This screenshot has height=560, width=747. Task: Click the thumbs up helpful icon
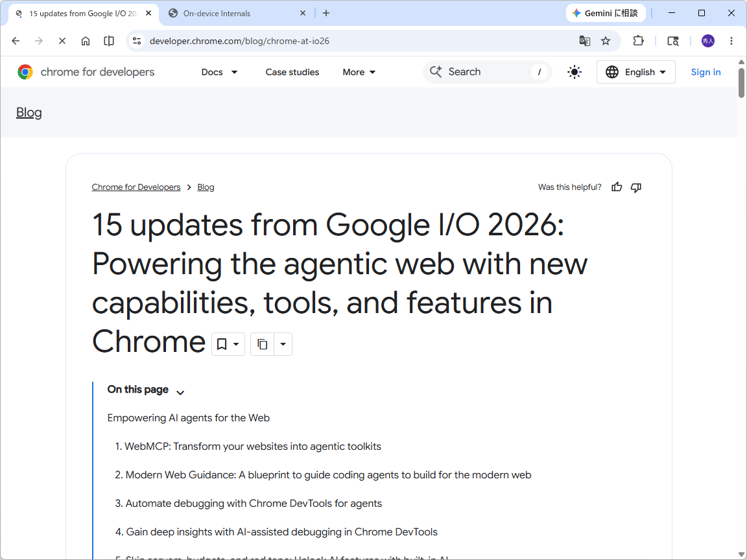[x=617, y=187]
